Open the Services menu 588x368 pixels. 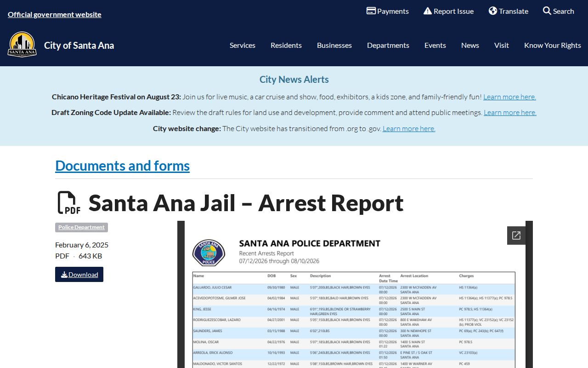[x=243, y=45]
